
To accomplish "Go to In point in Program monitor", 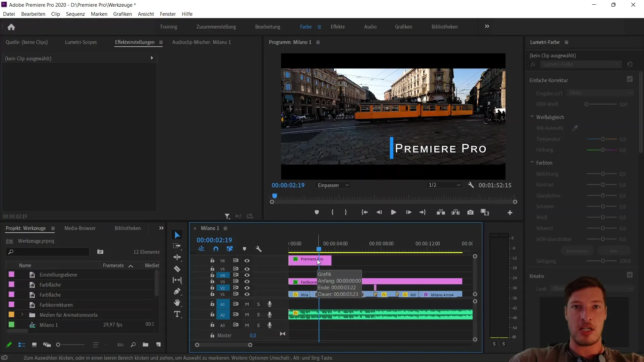I will pyautogui.click(x=364, y=213).
